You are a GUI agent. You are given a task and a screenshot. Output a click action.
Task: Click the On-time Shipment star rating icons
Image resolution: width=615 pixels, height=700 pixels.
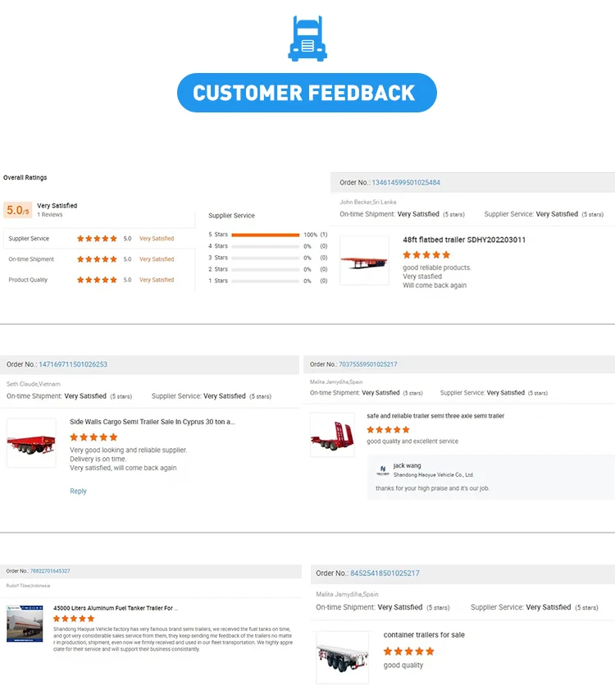(97, 259)
